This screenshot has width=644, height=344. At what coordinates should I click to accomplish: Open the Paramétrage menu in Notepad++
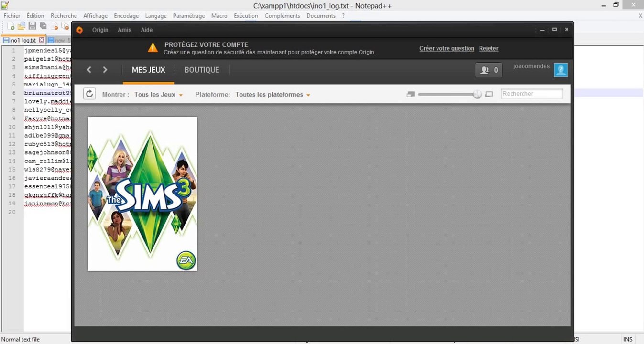coord(189,16)
